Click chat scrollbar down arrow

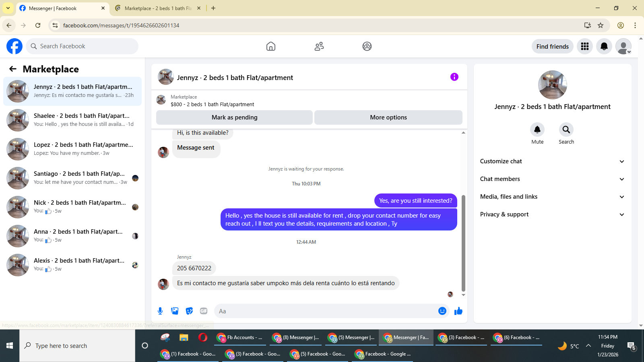(463, 295)
